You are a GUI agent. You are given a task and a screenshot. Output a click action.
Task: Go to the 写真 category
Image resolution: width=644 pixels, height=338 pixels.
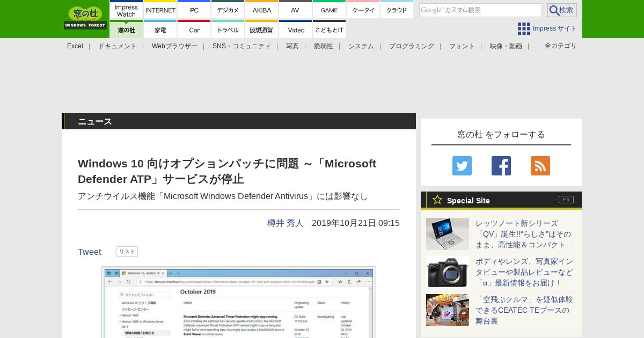[x=292, y=46]
